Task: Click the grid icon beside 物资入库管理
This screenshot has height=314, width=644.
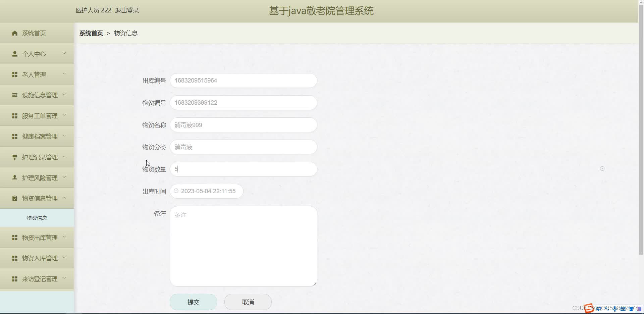Action: point(15,258)
